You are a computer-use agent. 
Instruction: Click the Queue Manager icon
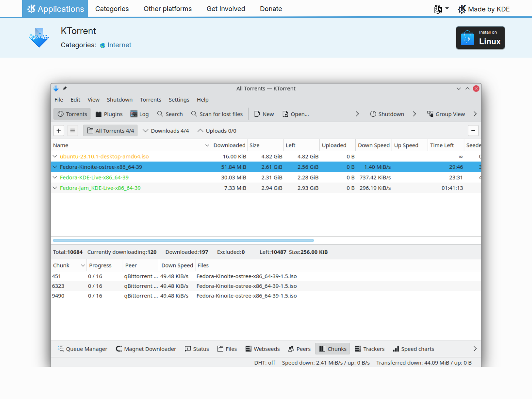coord(61,348)
